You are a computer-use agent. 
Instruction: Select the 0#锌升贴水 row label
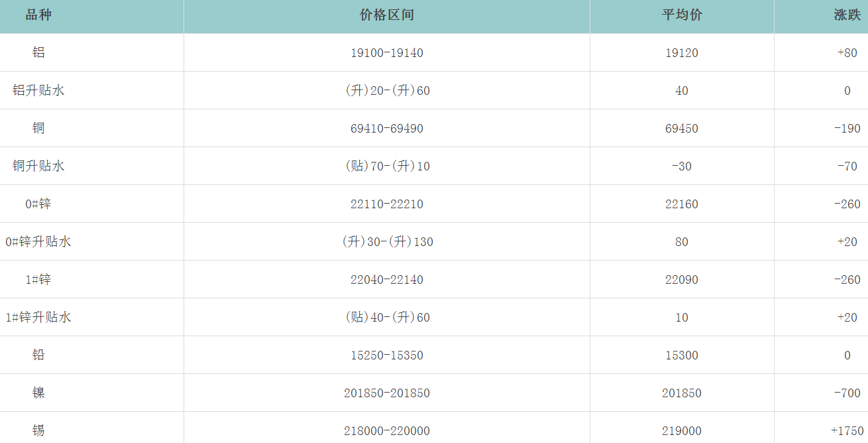point(38,242)
